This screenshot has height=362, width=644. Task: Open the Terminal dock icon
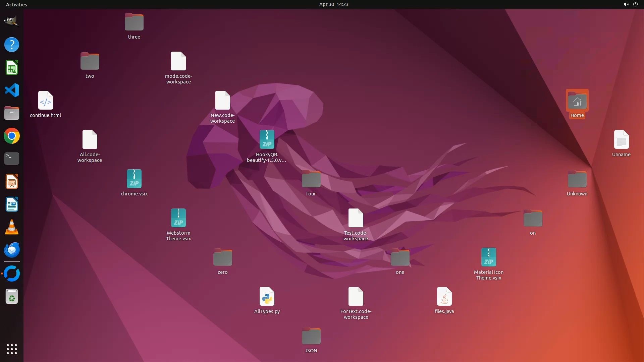[x=11, y=158]
